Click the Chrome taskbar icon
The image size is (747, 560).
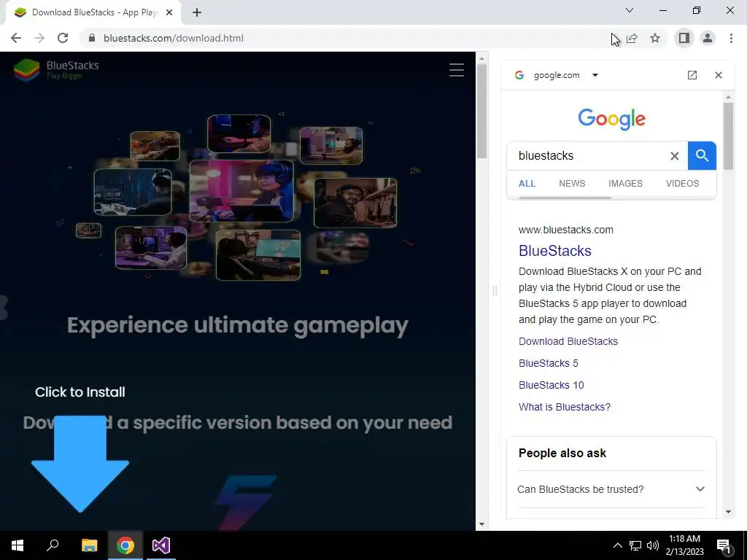pos(125,545)
